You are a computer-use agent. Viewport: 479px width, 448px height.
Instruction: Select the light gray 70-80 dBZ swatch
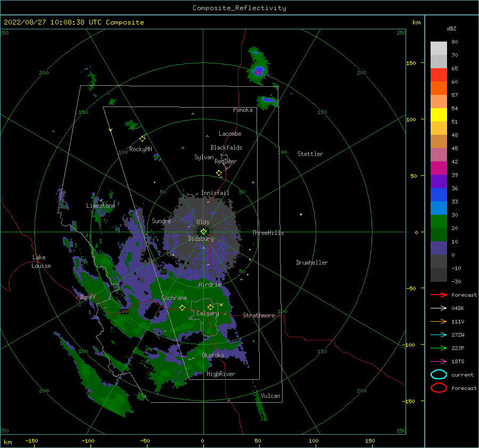coord(439,48)
